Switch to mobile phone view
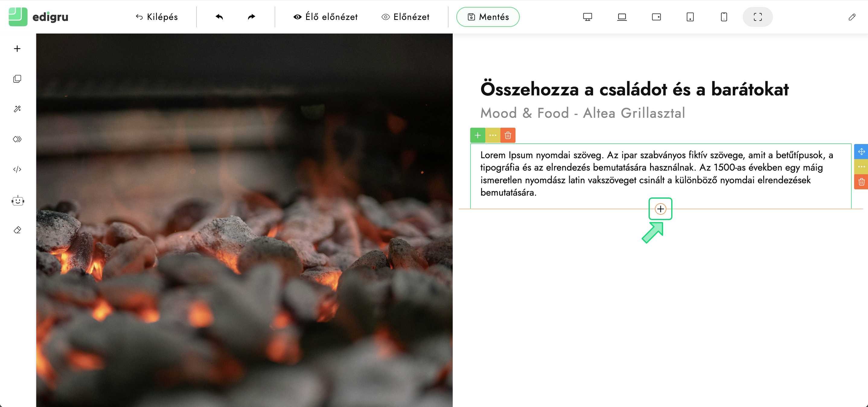Viewport: 868px width, 407px height. (724, 17)
